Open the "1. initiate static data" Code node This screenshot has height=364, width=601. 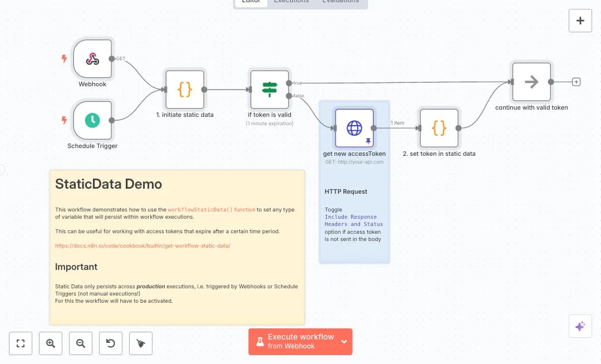click(x=185, y=89)
